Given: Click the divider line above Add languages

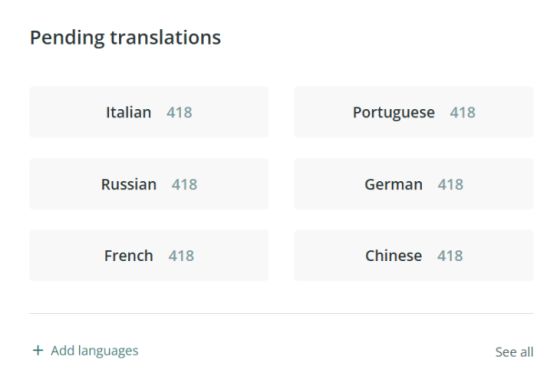Looking at the screenshot, I should coord(281,313).
